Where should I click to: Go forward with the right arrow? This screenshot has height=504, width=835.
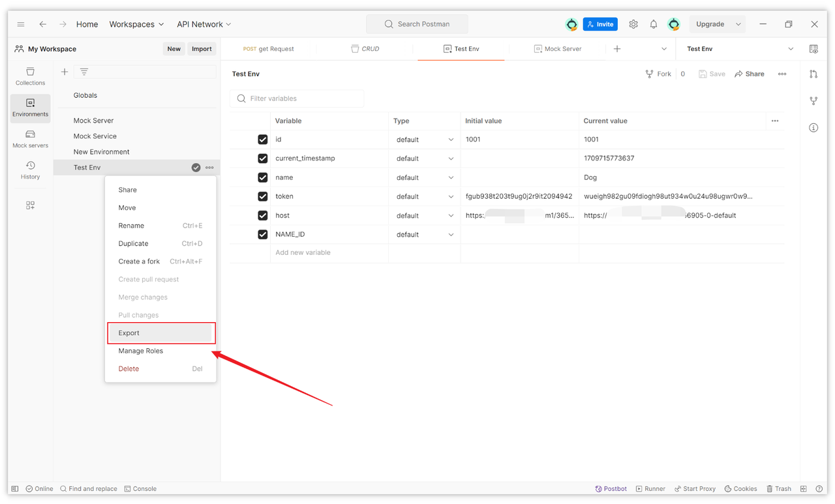click(63, 24)
